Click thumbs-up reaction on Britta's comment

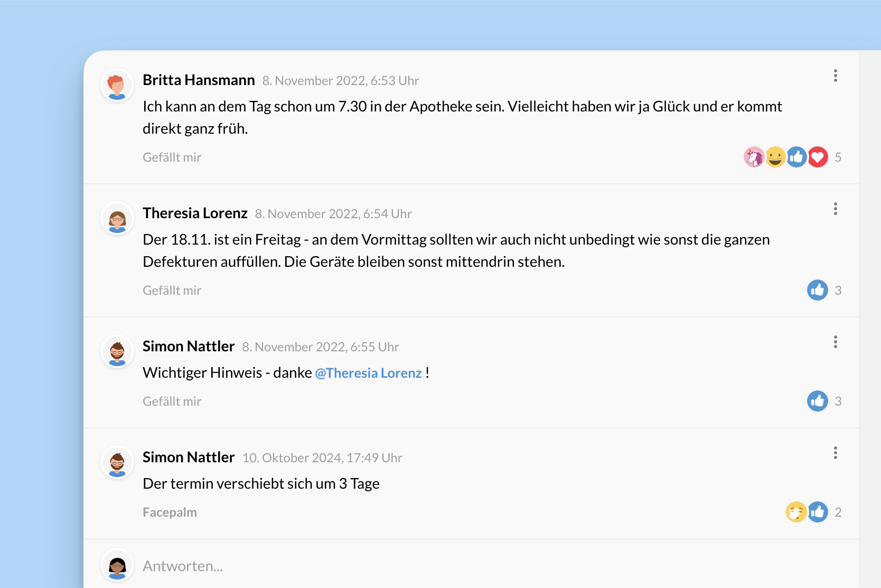click(x=796, y=157)
